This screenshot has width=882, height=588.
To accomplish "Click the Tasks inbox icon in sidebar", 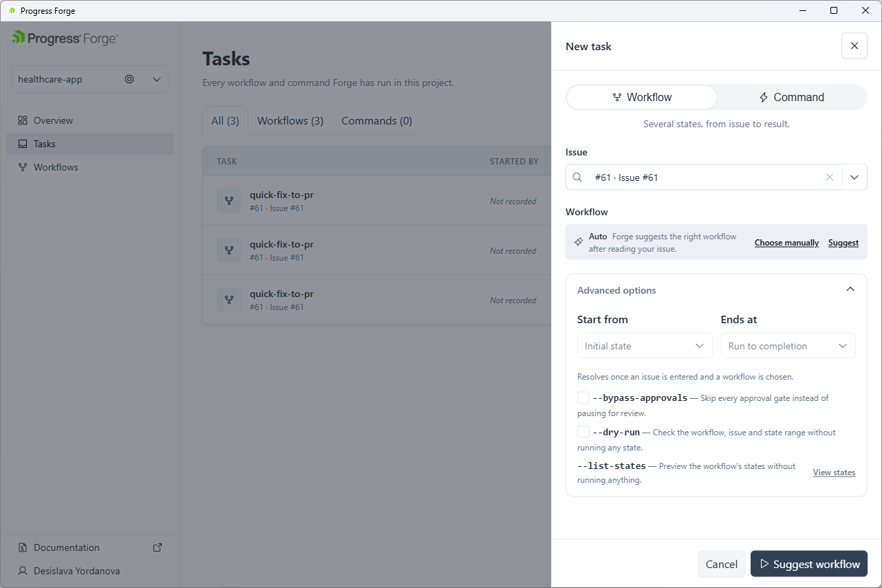I will pyautogui.click(x=23, y=144).
